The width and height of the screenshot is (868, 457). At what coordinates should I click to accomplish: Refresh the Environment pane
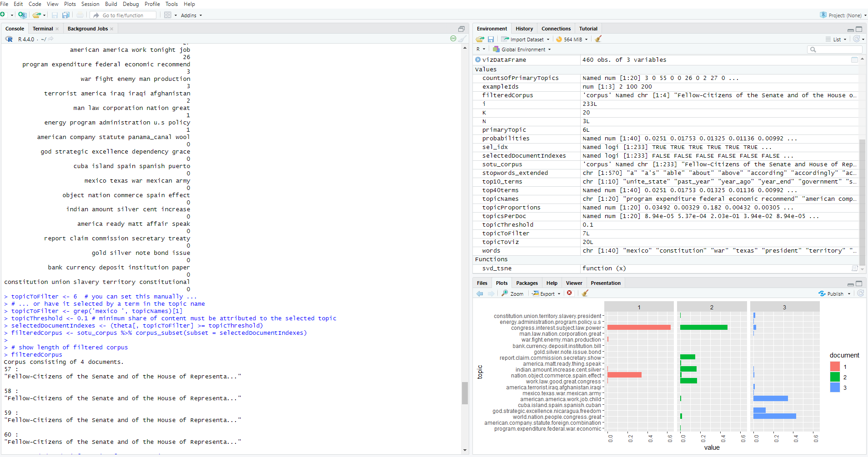[856, 39]
